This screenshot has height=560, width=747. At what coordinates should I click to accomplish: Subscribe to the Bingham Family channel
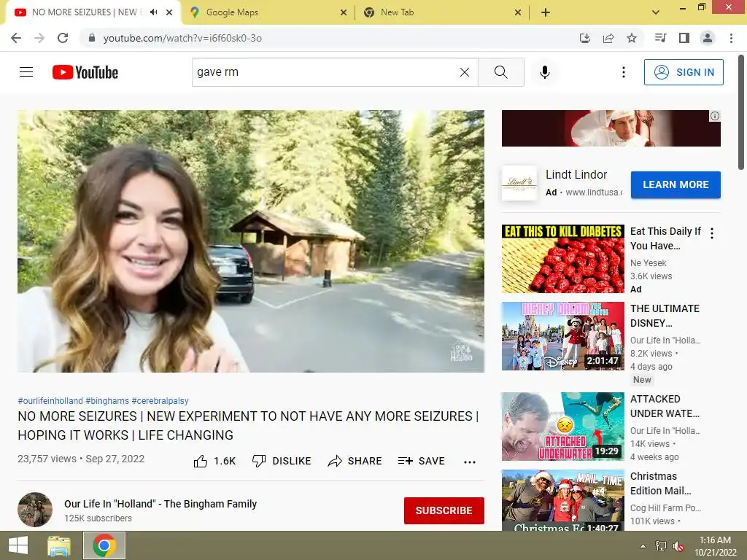click(x=444, y=510)
